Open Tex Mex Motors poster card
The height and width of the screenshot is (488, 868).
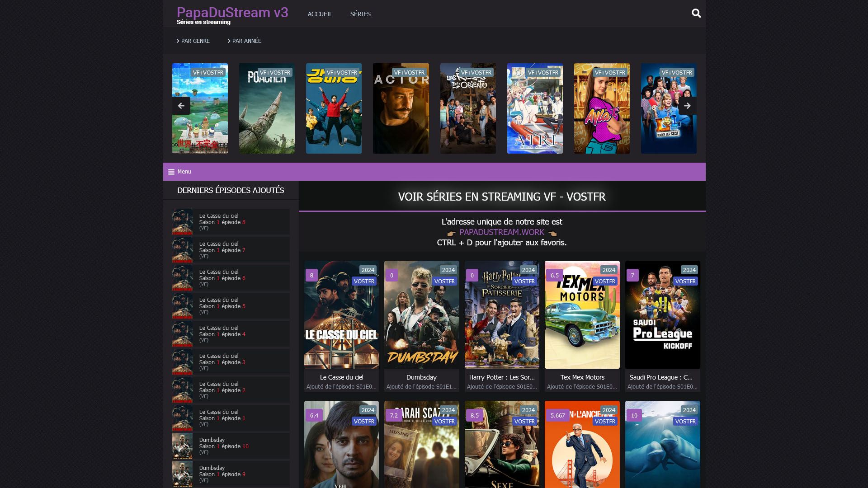tap(582, 314)
